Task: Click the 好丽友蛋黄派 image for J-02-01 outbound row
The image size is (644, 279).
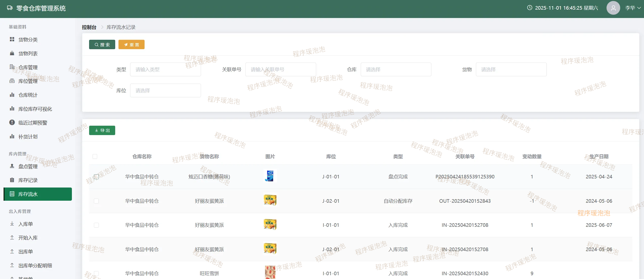Action: click(x=270, y=200)
